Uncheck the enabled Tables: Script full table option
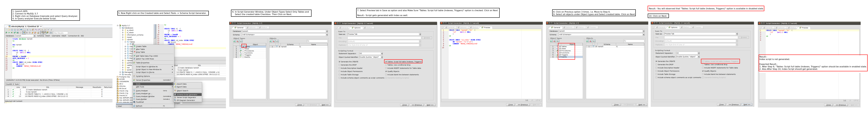The height and width of the screenshot is (116, 868). [x=386, y=61]
